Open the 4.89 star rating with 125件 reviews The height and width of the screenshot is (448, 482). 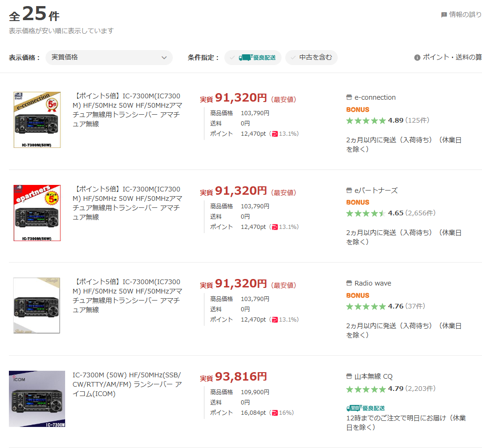point(387,120)
